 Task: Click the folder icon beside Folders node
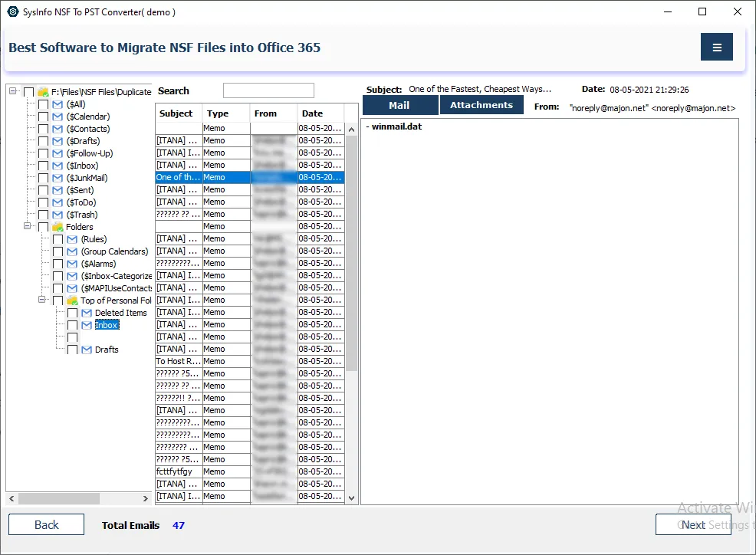[58, 227]
